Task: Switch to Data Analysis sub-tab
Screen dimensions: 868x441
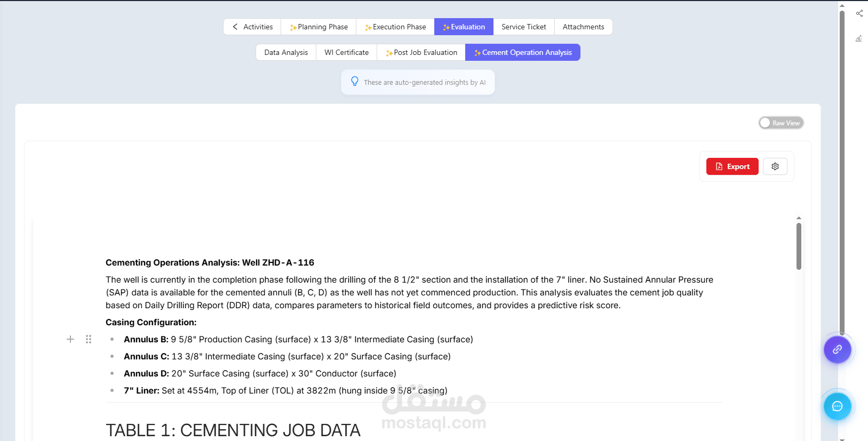Action: pos(286,52)
